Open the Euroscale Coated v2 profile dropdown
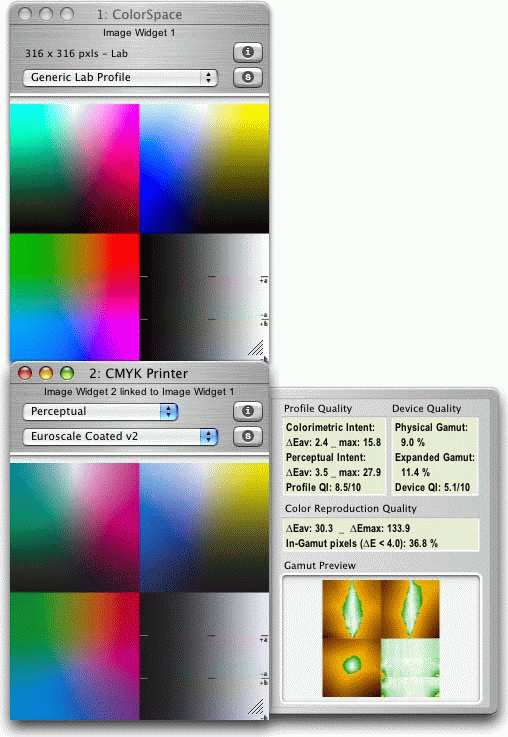The image size is (508, 737). (x=120, y=437)
